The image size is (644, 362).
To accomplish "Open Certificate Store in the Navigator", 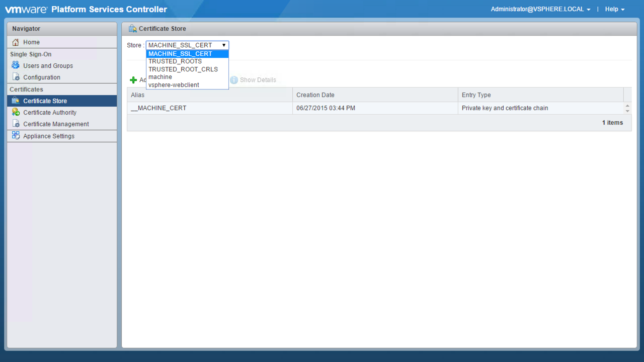I will (x=45, y=101).
